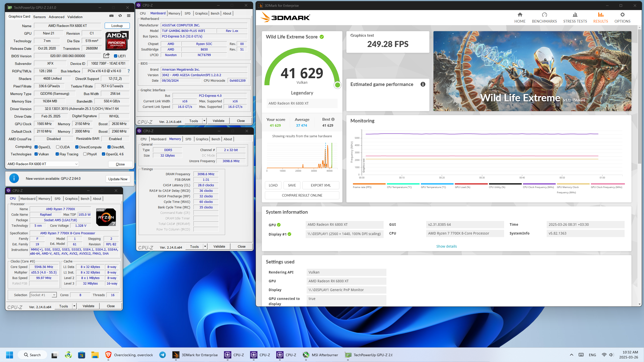Switch to MSI Afterburner in taskbar
The image size is (644, 362).
(x=320, y=355)
